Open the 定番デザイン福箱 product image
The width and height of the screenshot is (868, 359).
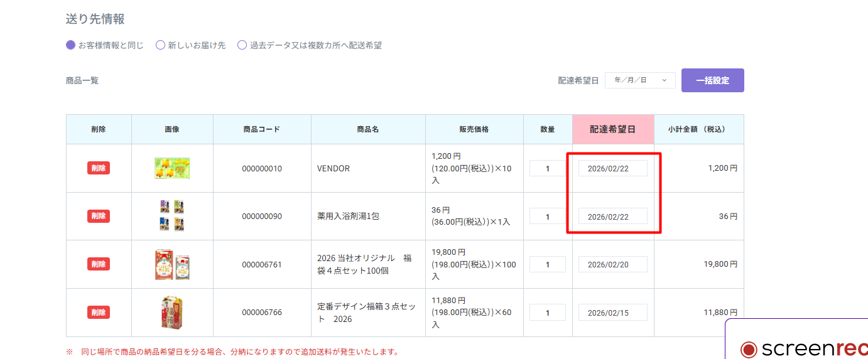[x=172, y=313]
